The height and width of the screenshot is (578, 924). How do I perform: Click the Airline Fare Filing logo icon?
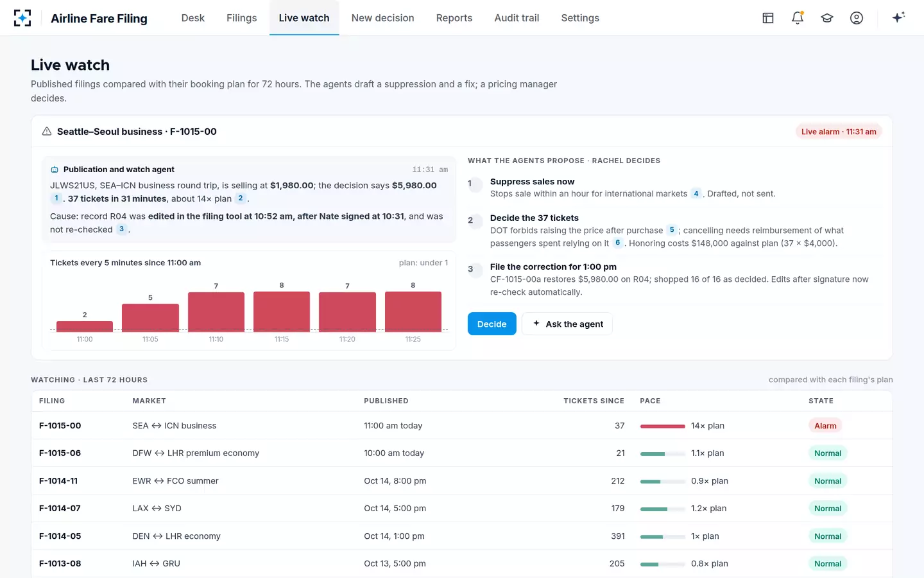click(22, 18)
